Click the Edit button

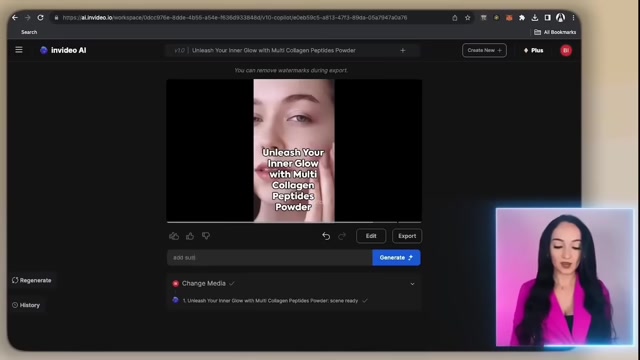pos(371,236)
